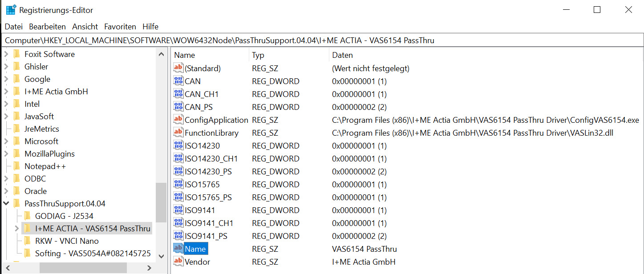Click the DWORD icon beside ISO15765_PS

178,197
